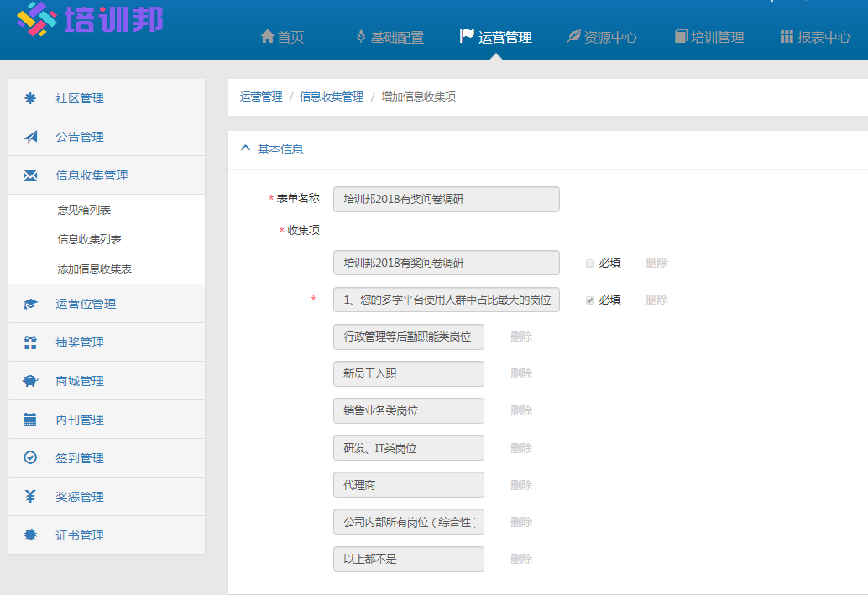Open 抽奖管理 in the sidebar

coord(107,342)
